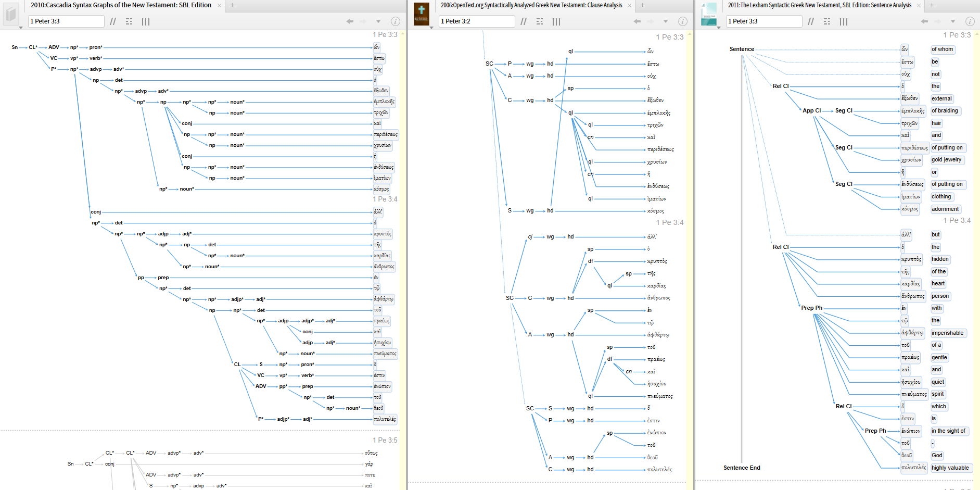Click the 1 Peter 3:3 reference box in Cascadia
The height and width of the screenshot is (490, 980).
[x=66, y=21]
